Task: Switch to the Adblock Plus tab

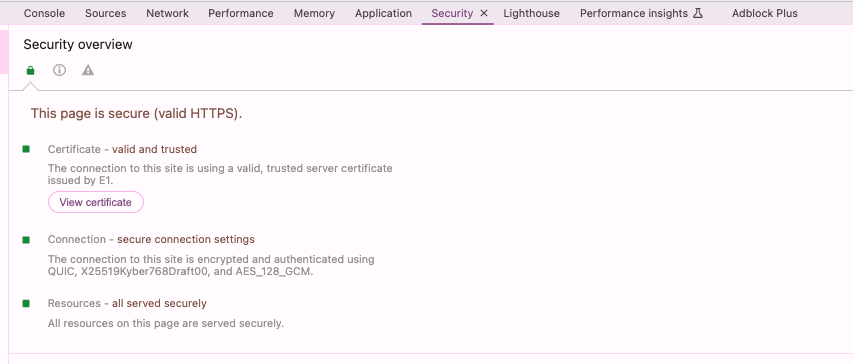Action: coord(765,13)
